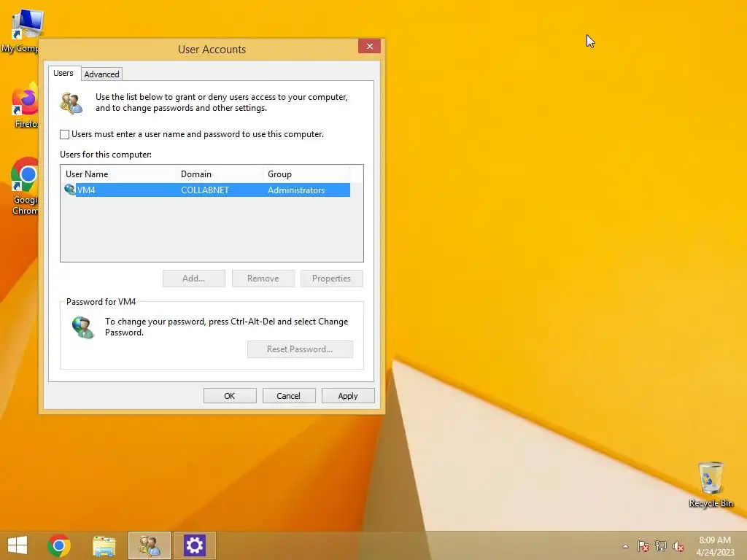This screenshot has width=747, height=560.
Task: Click the Add... button
Action: click(194, 279)
